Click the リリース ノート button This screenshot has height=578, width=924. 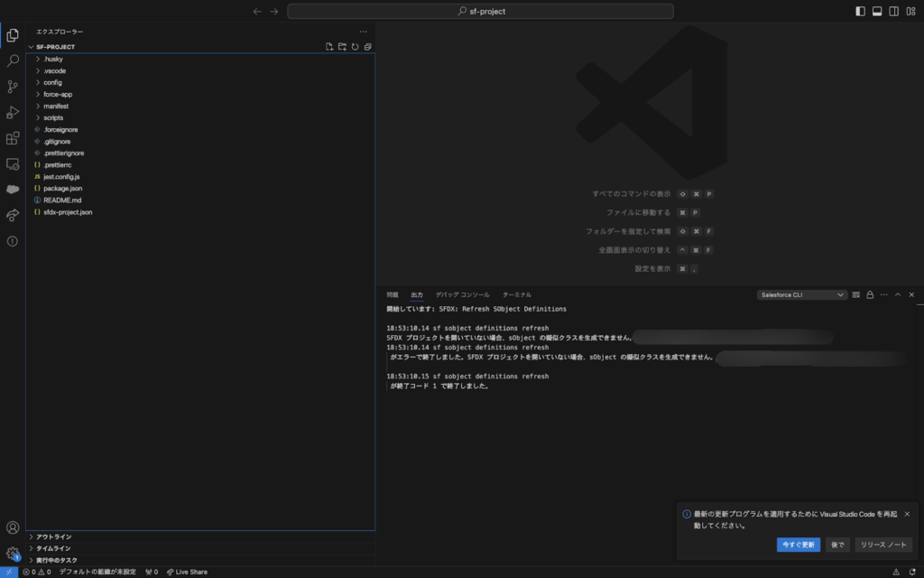click(883, 545)
